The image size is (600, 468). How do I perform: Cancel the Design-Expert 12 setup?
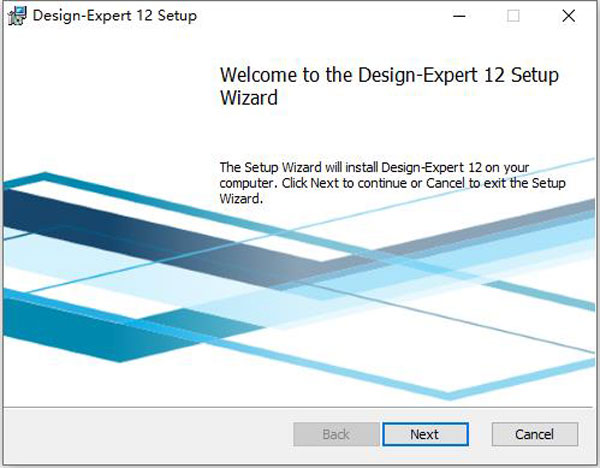(x=535, y=434)
